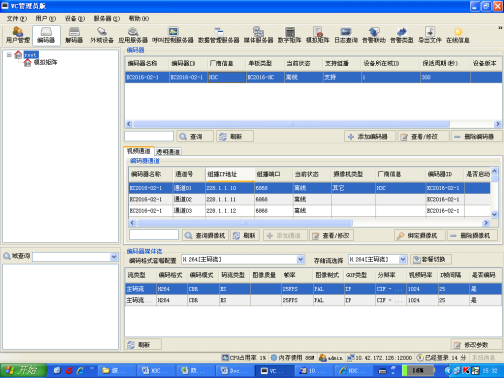504x378 pixels.
Task: Open the 用户 menu
Action: click(x=45, y=18)
